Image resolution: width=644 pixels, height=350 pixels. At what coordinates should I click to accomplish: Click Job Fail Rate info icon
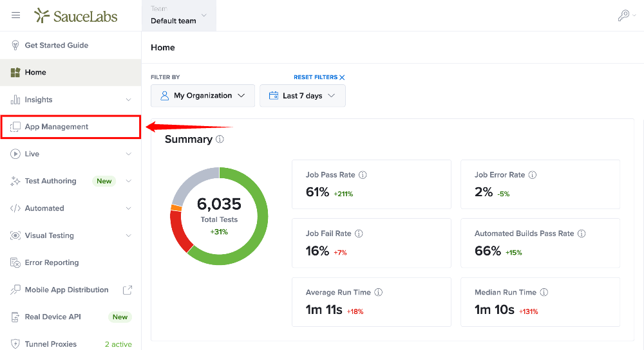coord(359,234)
